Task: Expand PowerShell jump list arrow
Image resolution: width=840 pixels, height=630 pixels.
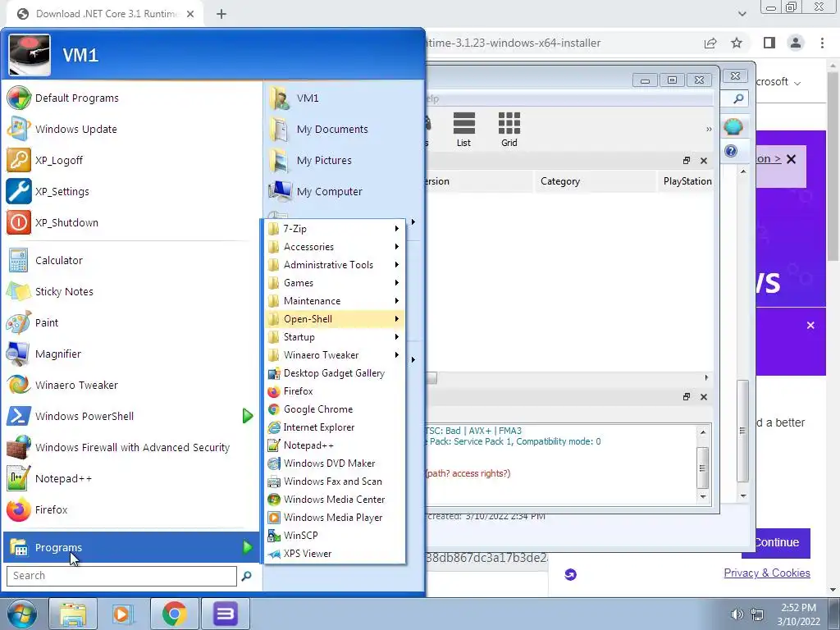Action: click(x=248, y=416)
